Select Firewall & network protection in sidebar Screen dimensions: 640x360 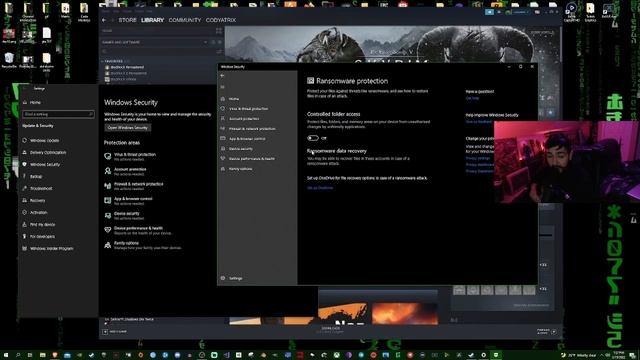(x=252, y=129)
